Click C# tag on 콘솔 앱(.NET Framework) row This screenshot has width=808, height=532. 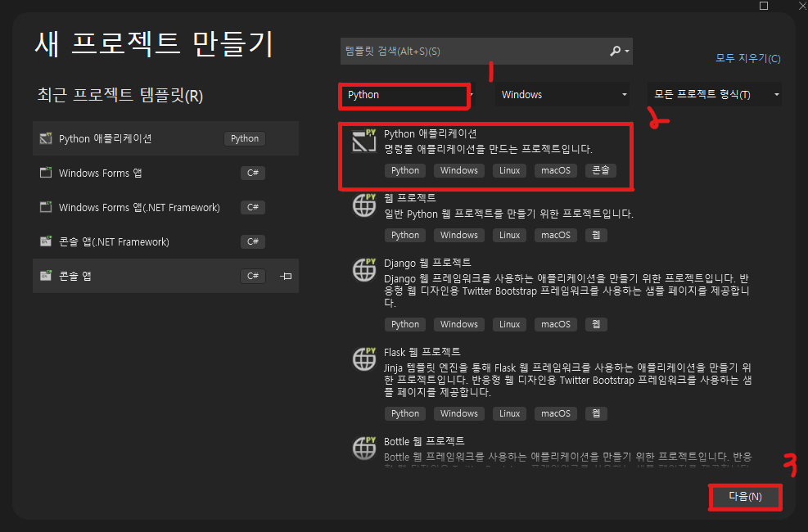pos(252,241)
